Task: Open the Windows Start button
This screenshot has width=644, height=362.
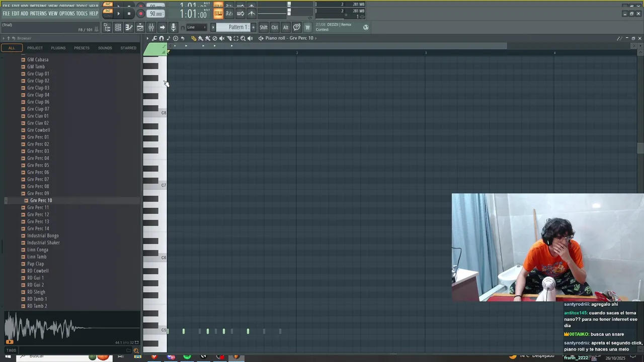Action: pos(8,357)
